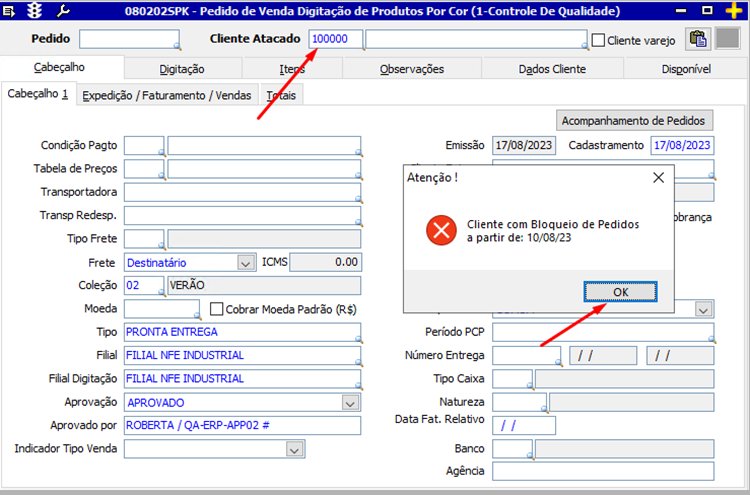This screenshot has height=495, width=750.
Task: Click the Pedido input field
Action: click(x=129, y=39)
